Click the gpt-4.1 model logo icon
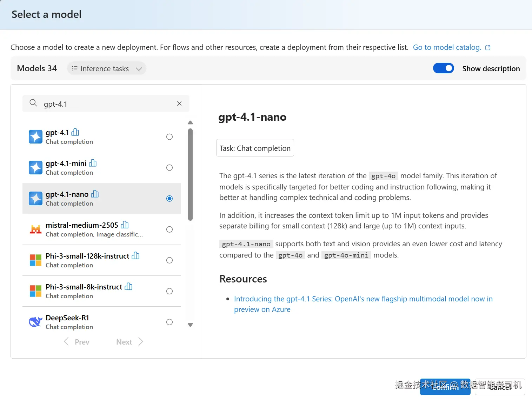 (x=35, y=136)
